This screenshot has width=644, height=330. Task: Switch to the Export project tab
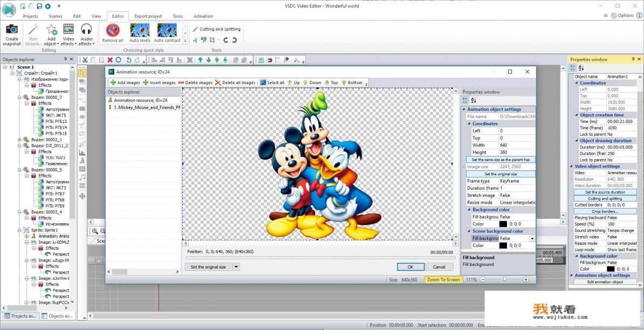[x=148, y=16]
